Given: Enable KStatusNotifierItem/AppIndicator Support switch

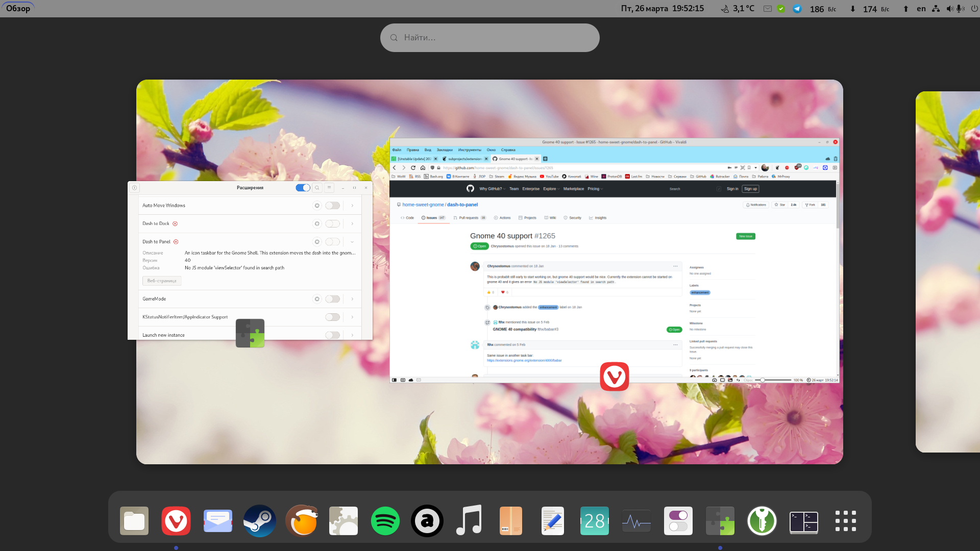Looking at the screenshot, I should pyautogui.click(x=333, y=317).
